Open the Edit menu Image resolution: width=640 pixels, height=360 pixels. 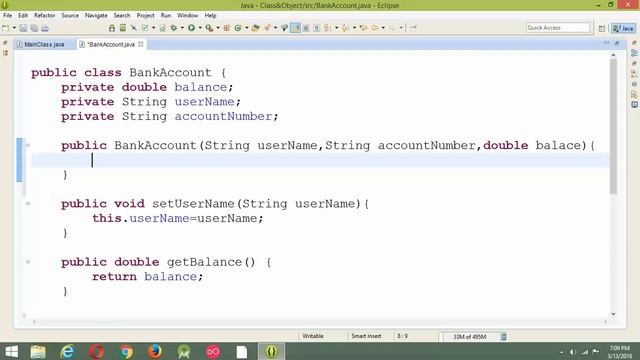coord(23,16)
